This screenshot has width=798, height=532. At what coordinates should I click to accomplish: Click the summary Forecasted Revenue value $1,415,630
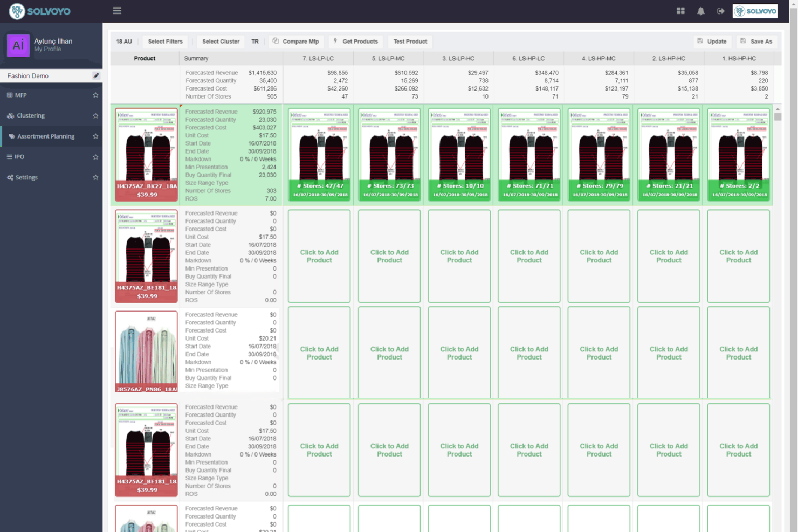point(263,73)
